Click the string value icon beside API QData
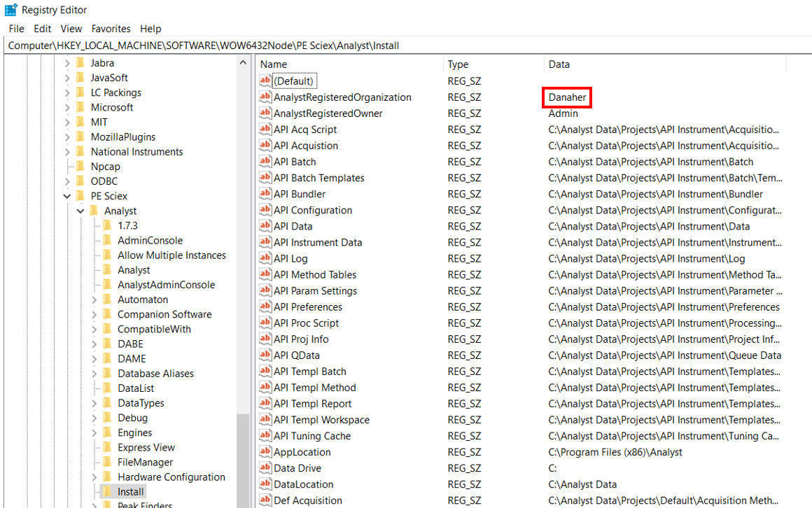This screenshot has height=508, width=812. tap(265, 354)
